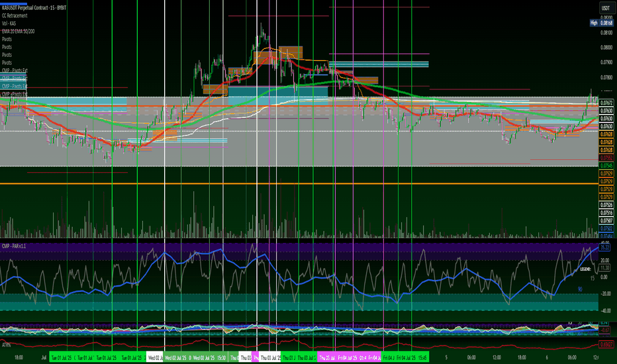Viewport: 617px width, 364px height.
Task: Click the LEGEND: label in the PAR pane
Action: (585, 269)
